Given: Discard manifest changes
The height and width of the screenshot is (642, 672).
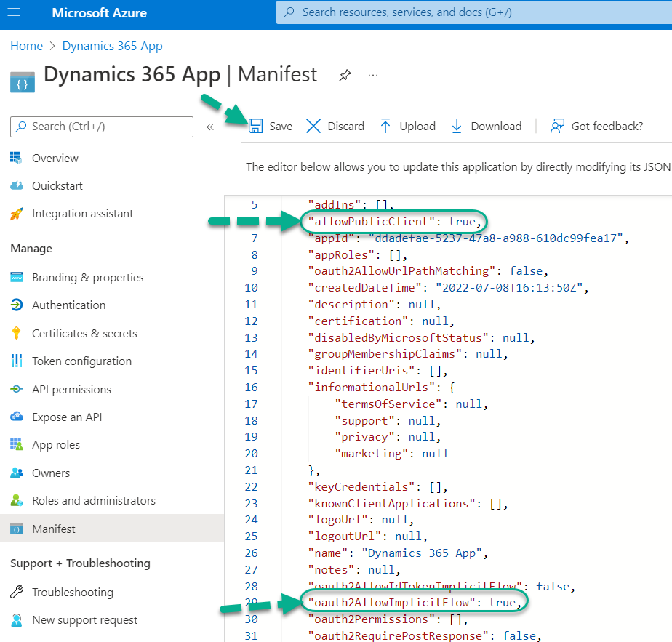Looking at the screenshot, I should pos(334,126).
